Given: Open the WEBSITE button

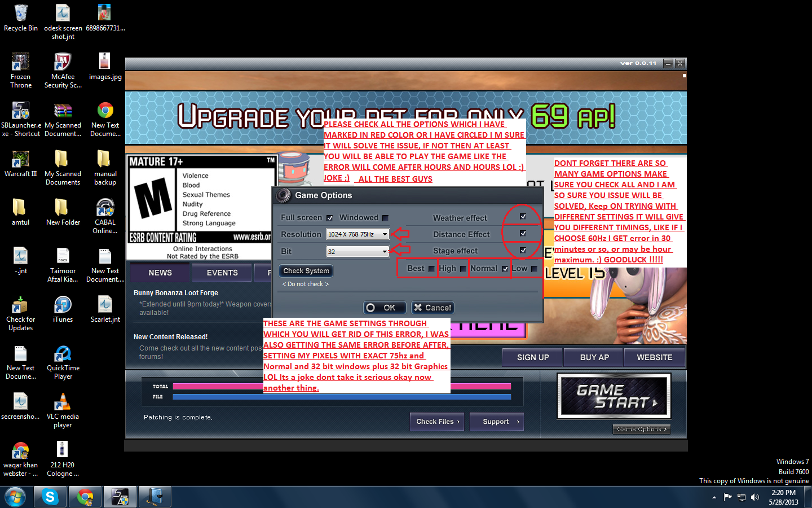Looking at the screenshot, I should pyautogui.click(x=655, y=357).
